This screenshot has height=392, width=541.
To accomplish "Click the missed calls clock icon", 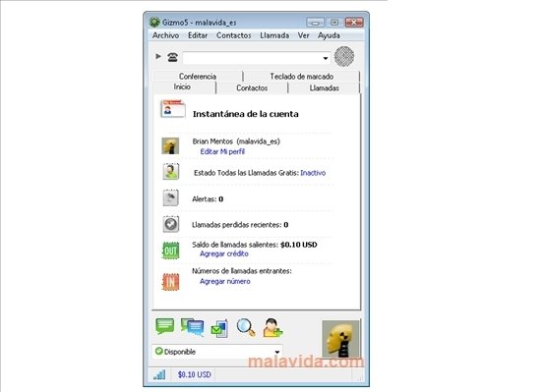I will pos(171,224).
